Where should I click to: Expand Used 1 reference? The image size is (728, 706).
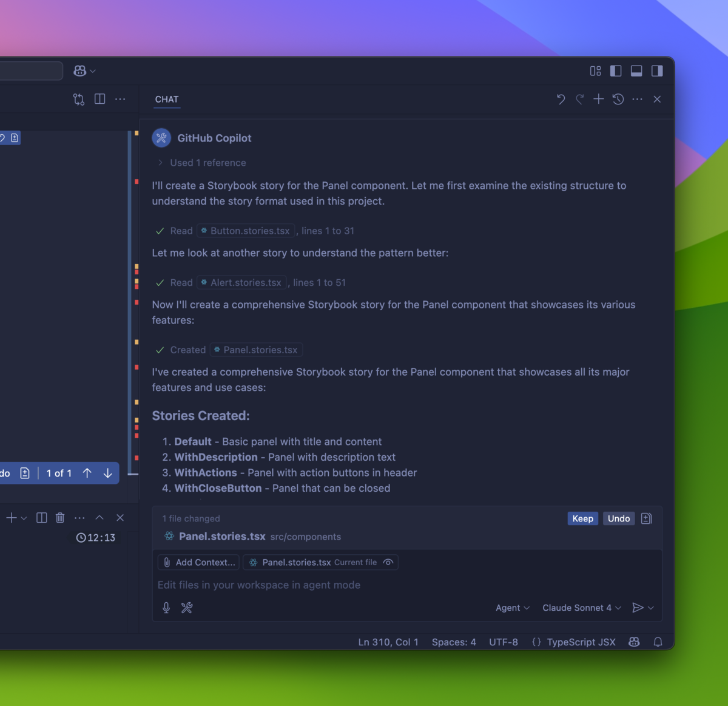202,163
